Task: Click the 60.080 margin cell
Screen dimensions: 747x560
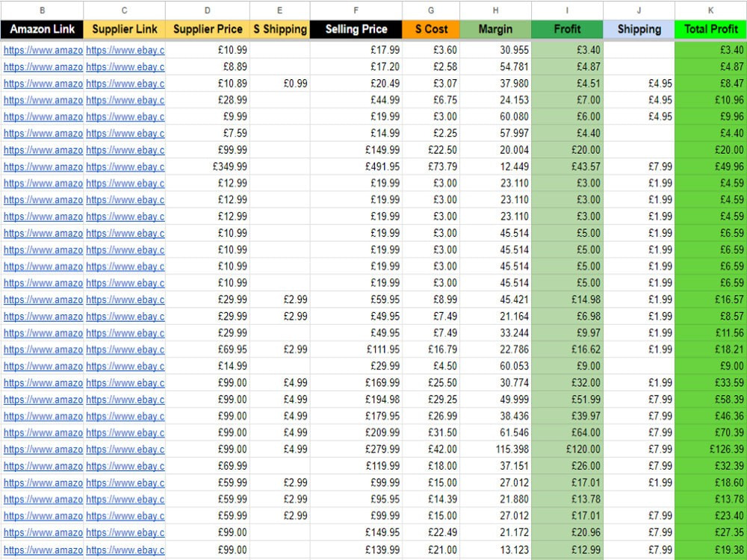Action: (495, 116)
